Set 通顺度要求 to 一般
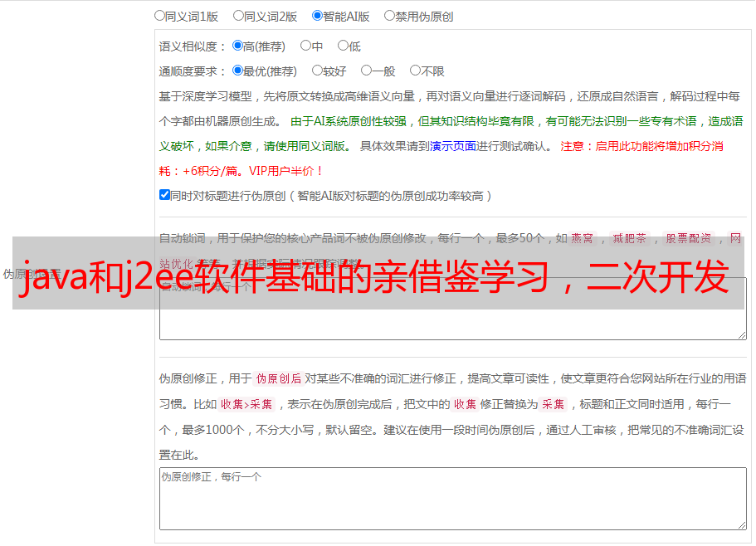 (x=366, y=71)
